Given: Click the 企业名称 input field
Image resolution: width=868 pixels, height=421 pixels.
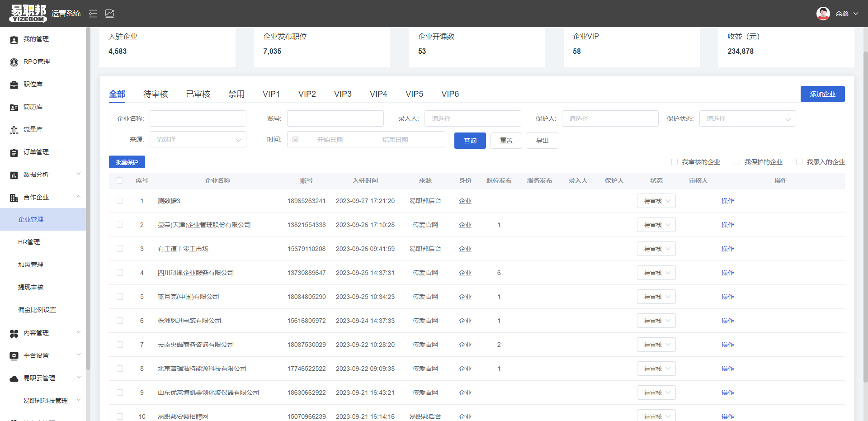Looking at the screenshot, I should (198, 118).
